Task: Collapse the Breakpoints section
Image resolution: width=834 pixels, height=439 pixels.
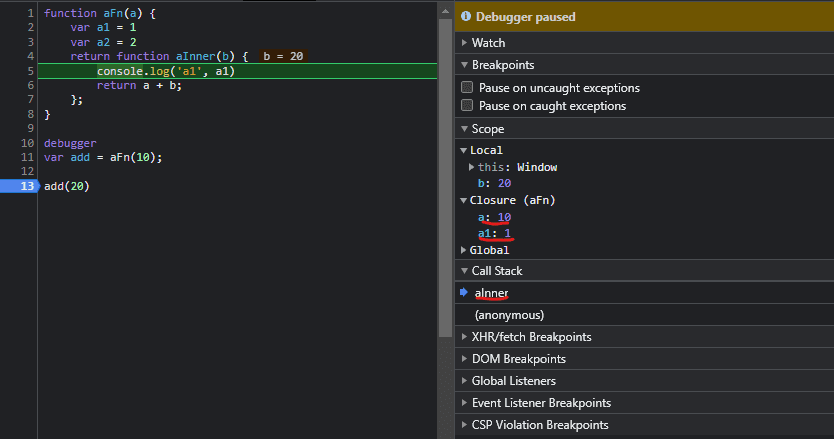Action: point(502,65)
